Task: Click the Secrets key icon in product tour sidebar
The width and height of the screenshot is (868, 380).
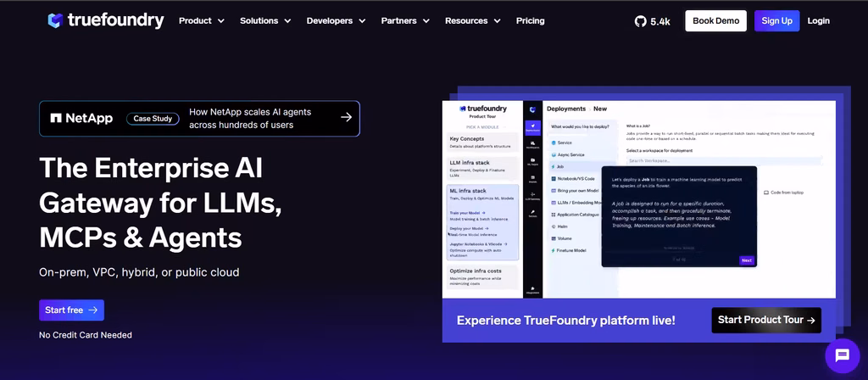Action: (x=532, y=213)
